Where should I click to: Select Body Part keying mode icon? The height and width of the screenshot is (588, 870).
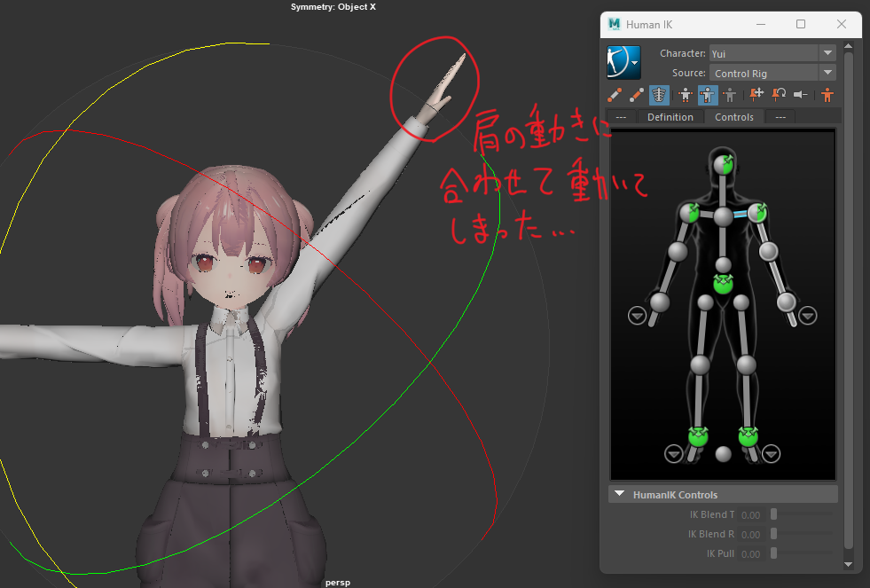point(708,95)
